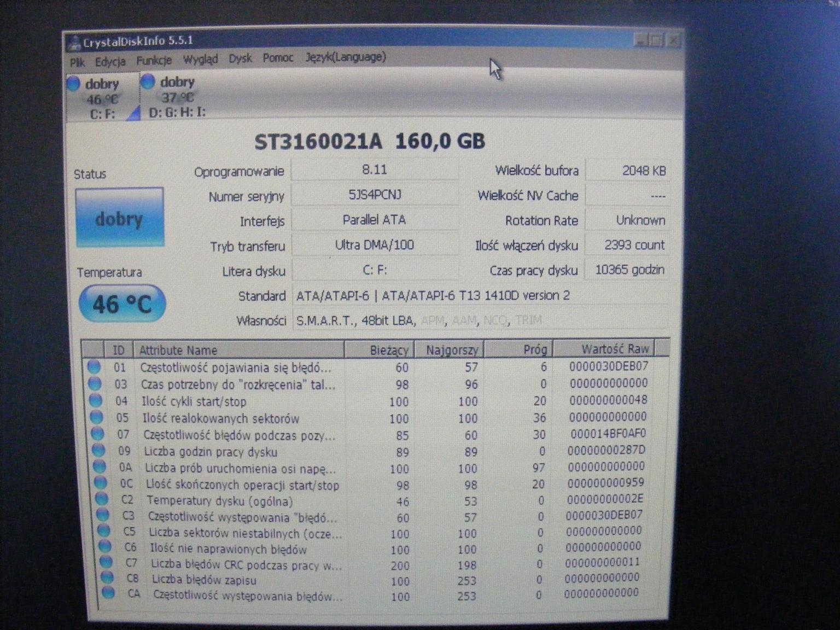840x630 pixels.
Task: Click the status orb for attribute 07
Action: [98, 434]
